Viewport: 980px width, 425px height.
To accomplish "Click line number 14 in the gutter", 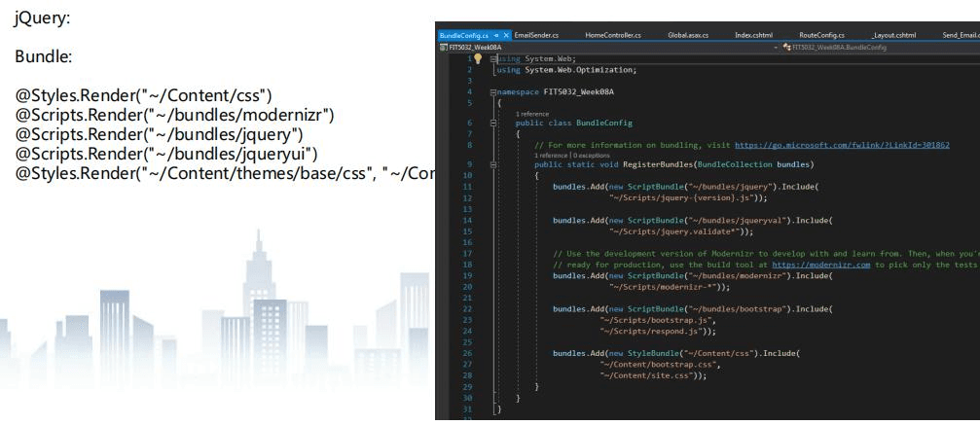I will [467, 221].
